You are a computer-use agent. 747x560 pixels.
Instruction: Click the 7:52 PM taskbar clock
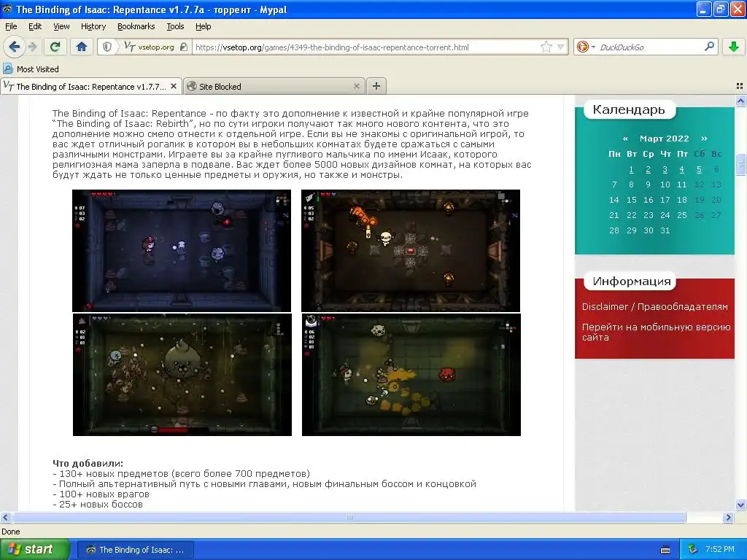pos(720,550)
